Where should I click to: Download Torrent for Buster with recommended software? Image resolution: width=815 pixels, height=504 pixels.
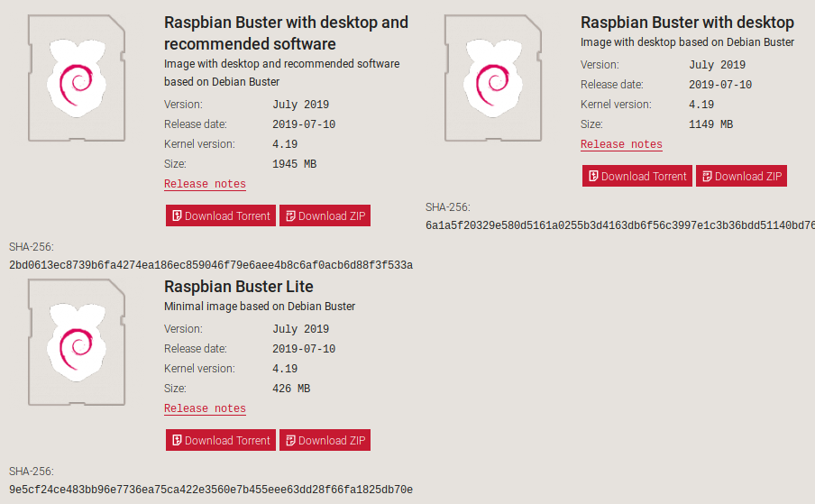pyautogui.click(x=221, y=215)
